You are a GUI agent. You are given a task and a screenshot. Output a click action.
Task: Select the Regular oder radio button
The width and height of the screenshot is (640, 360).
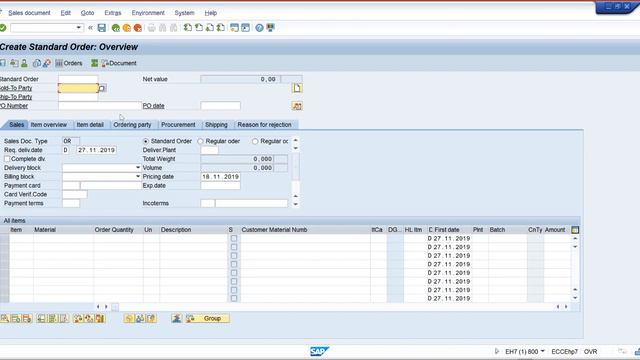[200, 141]
